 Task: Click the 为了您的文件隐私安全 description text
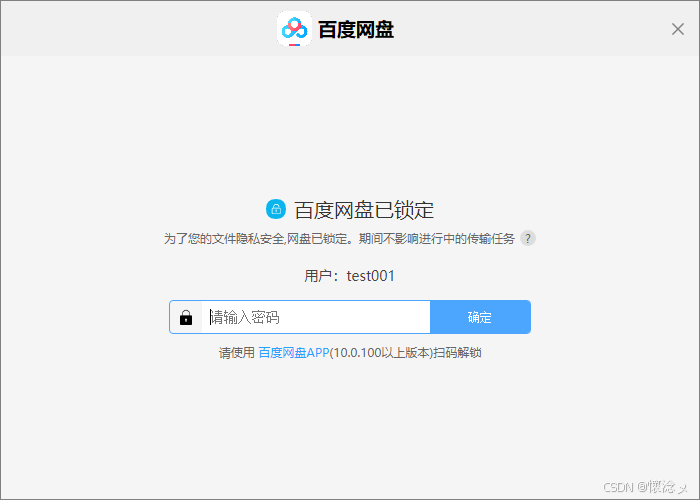[x=339, y=239]
